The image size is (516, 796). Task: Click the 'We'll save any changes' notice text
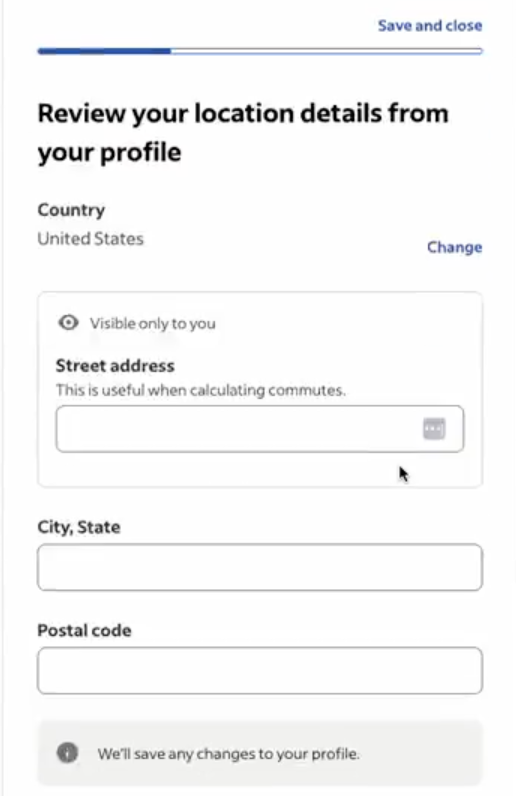pyautogui.click(x=229, y=754)
